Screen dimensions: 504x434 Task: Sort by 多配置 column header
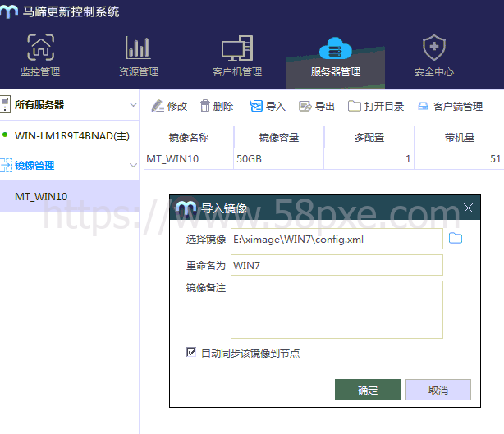pyautogui.click(x=369, y=138)
